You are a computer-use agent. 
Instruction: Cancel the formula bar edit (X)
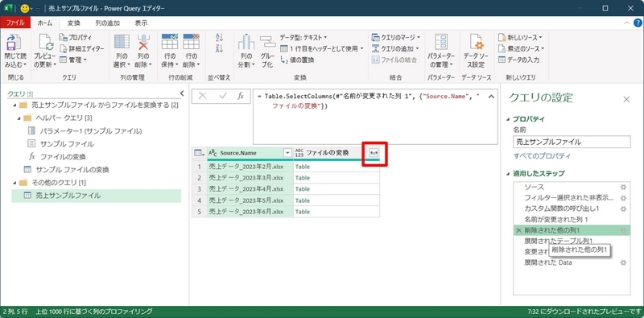tap(203, 96)
